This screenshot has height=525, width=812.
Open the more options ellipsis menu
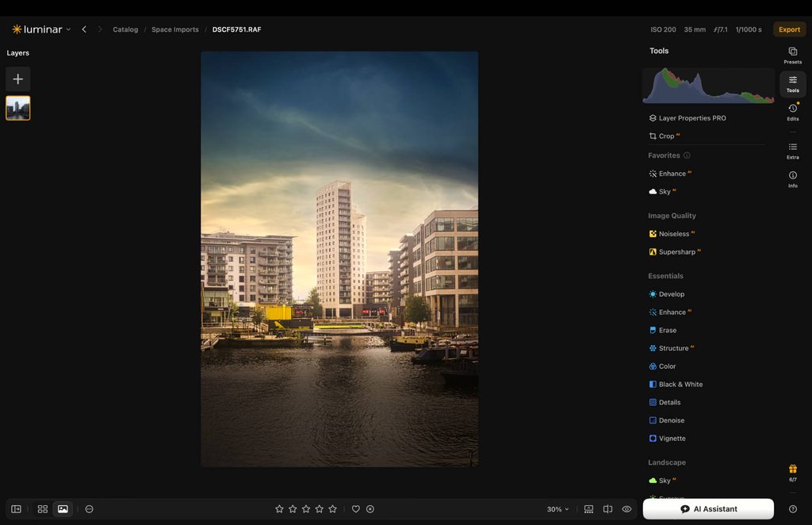click(89, 509)
